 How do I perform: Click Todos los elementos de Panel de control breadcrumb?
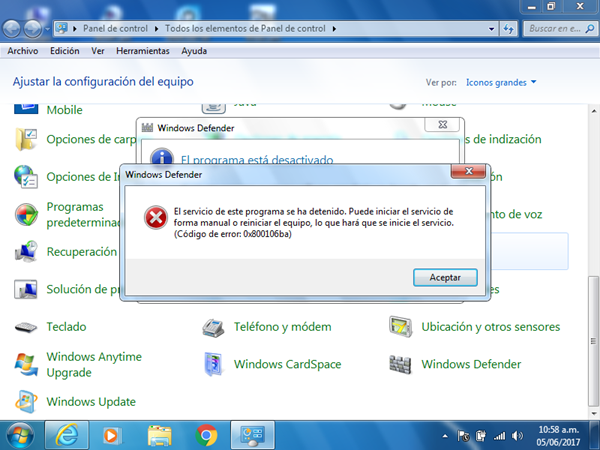point(245,29)
